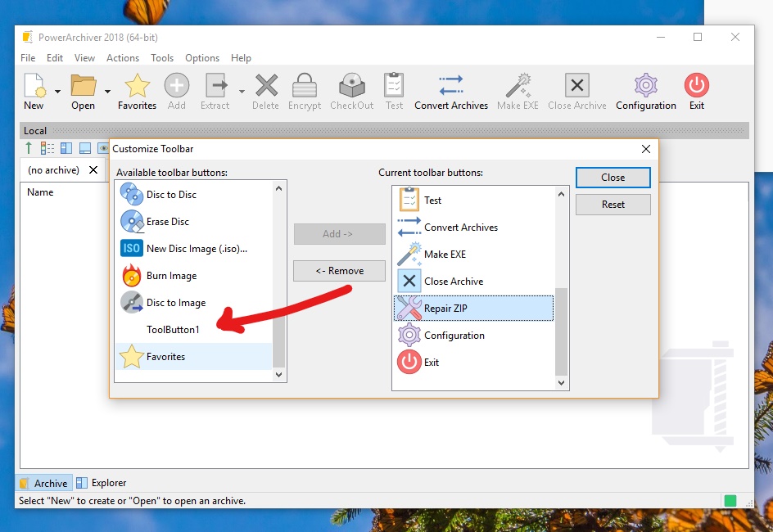This screenshot has width=773, height=532.
Task: Expand the Open button dropdown arrow
Action: [107, 91]
